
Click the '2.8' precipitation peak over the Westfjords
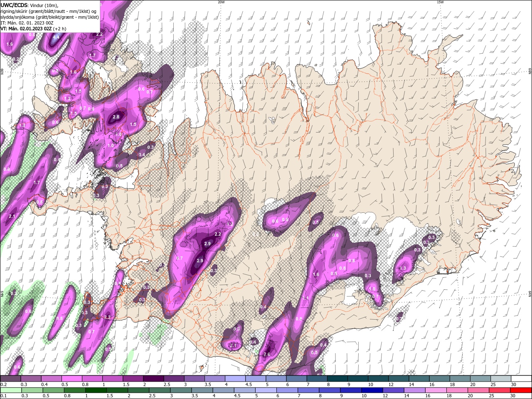point(116,117)
